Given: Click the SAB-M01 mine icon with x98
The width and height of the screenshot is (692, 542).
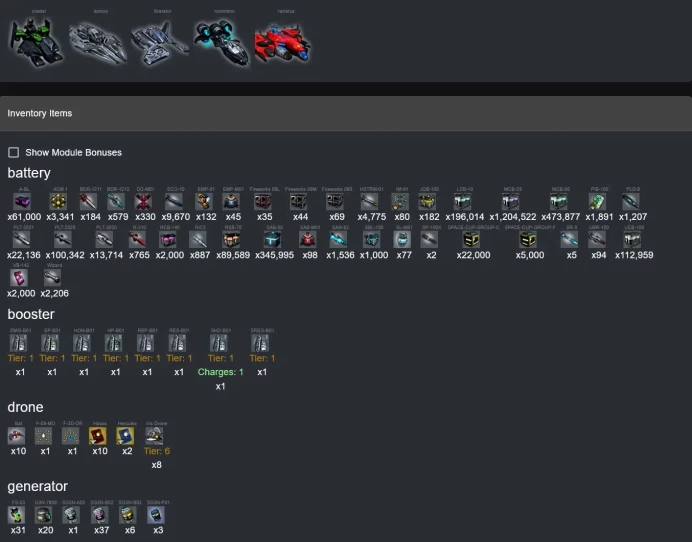Looking at the screenshot, I should (308, 240).
